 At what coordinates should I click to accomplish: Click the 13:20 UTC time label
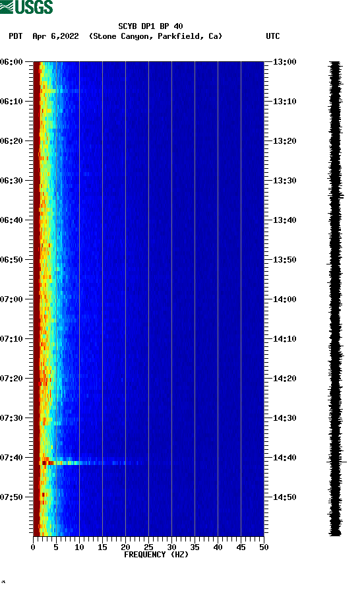pos(284,141)
